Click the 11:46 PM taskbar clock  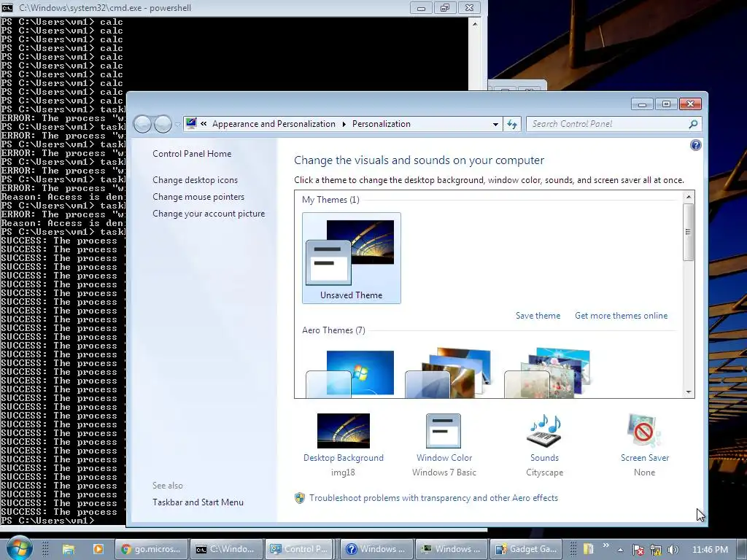(710, 550)
